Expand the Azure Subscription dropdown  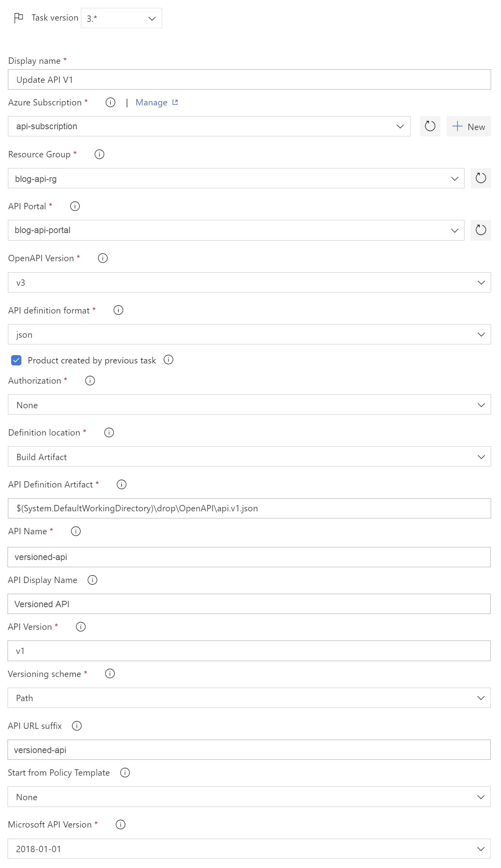pos(209,126)
